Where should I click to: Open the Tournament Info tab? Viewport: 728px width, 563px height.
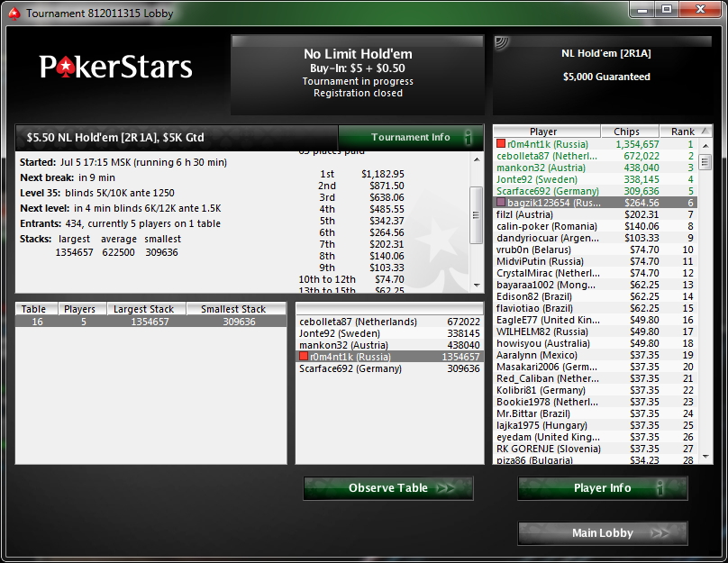point(411,138)
